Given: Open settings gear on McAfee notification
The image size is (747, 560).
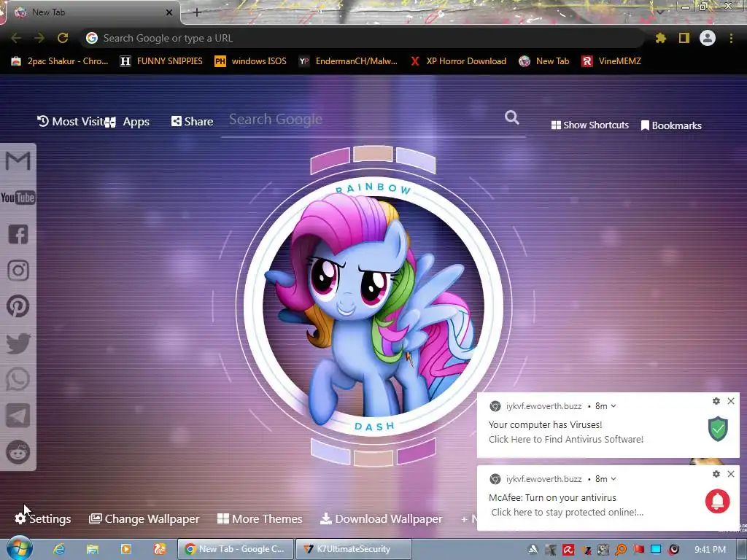Looking at the screenshot, I should [x=716, y=474].
